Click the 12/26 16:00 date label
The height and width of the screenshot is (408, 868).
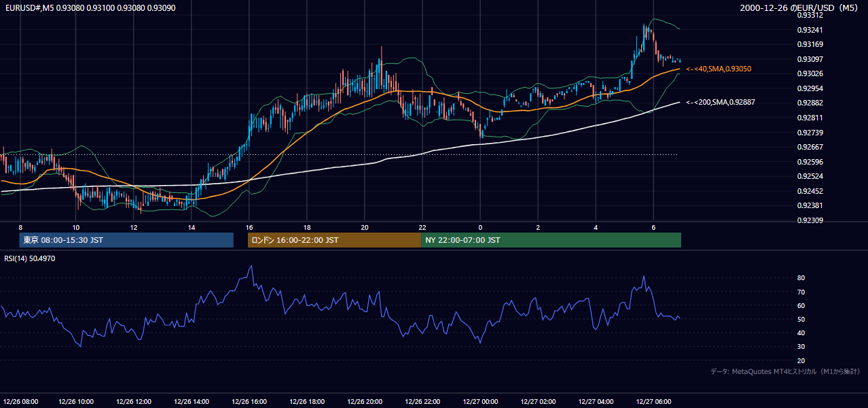point(249,401)
